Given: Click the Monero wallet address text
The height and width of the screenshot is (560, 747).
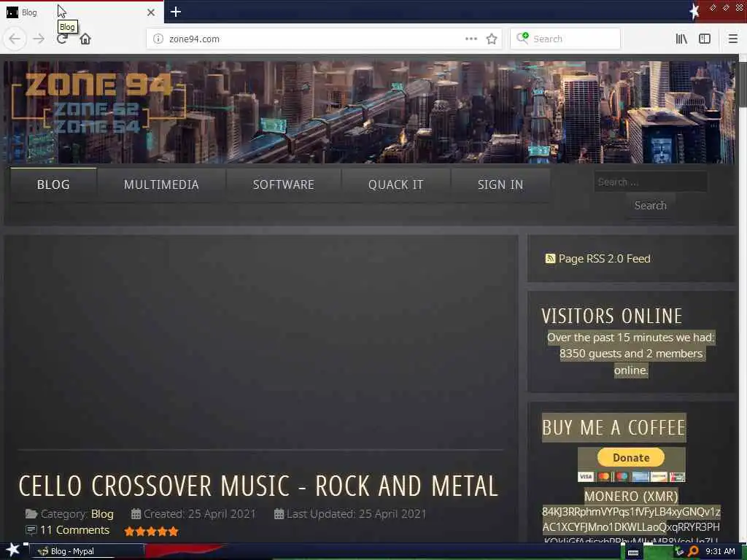Looking at the screenshot, I should tap(631, 526).
